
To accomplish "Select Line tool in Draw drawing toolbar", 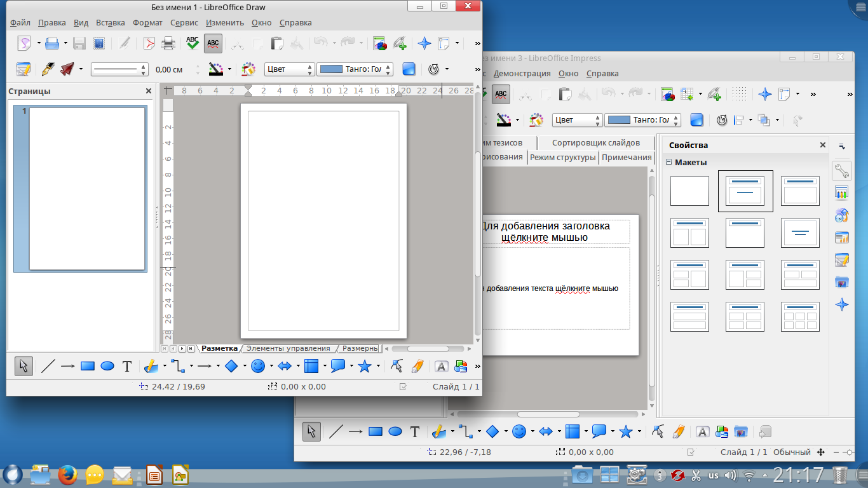I will [48, 366].
